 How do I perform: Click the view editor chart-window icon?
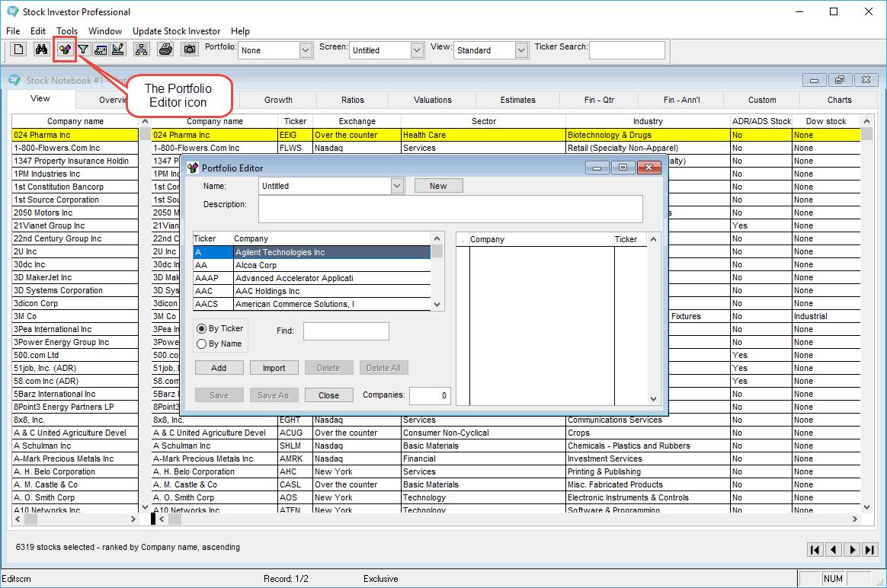[101, 50]
